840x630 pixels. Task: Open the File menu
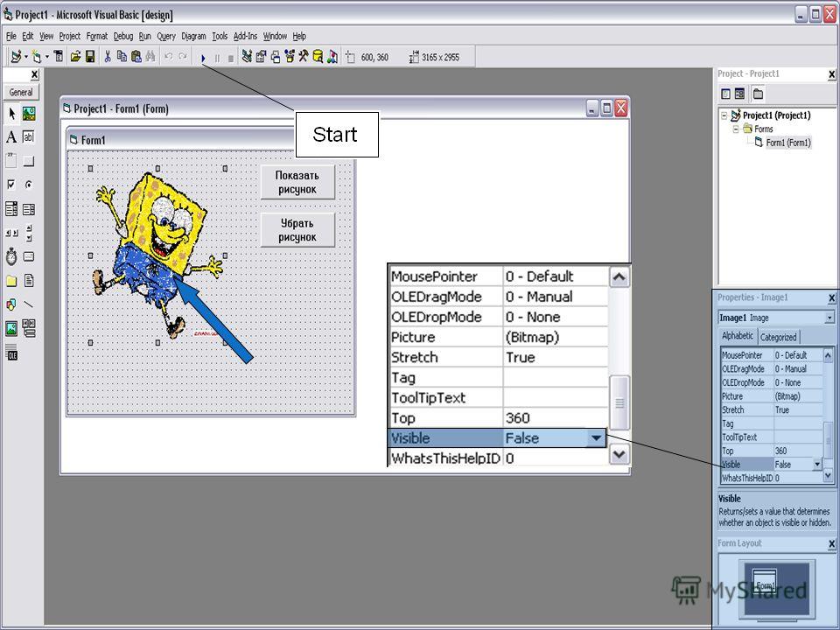11,36
